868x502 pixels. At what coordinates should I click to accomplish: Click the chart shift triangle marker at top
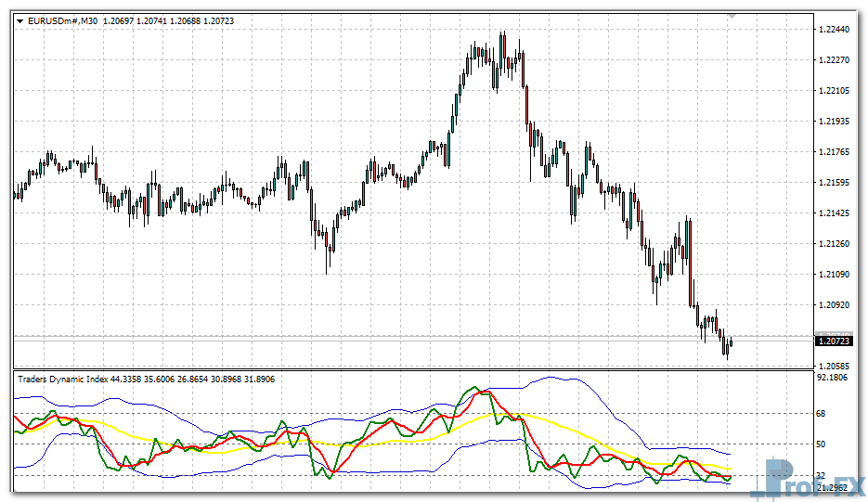click(732, 16)
